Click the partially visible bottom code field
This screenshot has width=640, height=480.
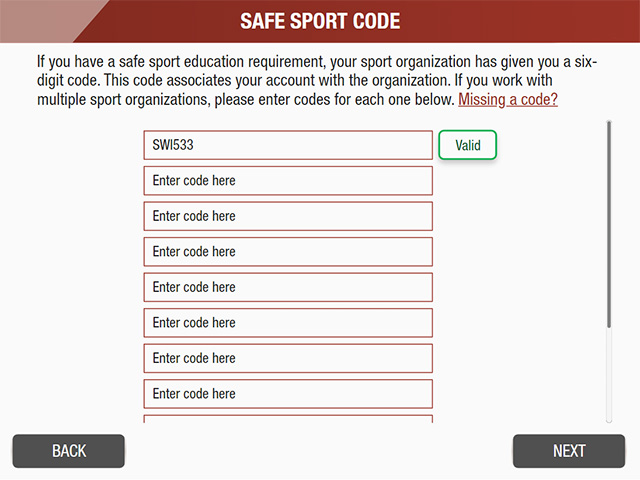288,419
